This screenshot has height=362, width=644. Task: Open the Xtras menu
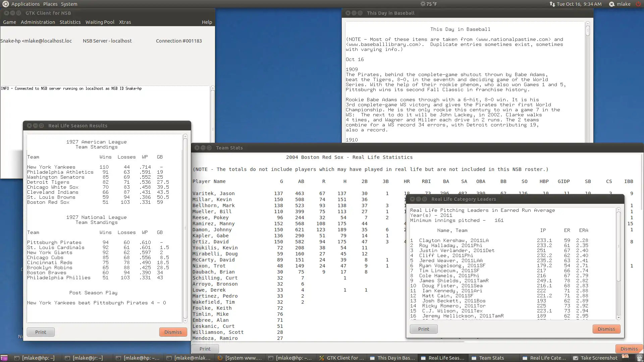(x=125, y=22)
